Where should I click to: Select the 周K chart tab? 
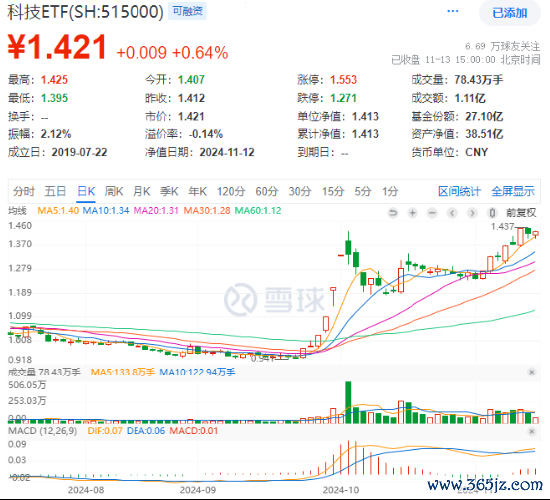(114, 192)
